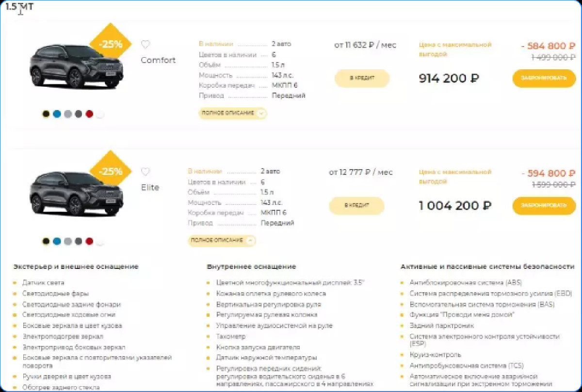The image size is (582, 392).
Task: Click the -25% discount badge on Elite car
Action: (111, 172)
